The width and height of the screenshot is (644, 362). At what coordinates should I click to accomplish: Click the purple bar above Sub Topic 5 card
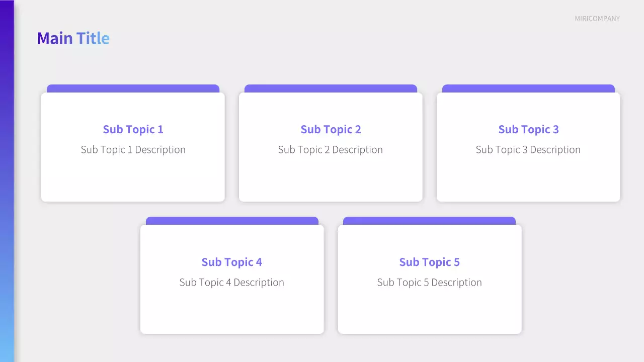tap(429, 221)
